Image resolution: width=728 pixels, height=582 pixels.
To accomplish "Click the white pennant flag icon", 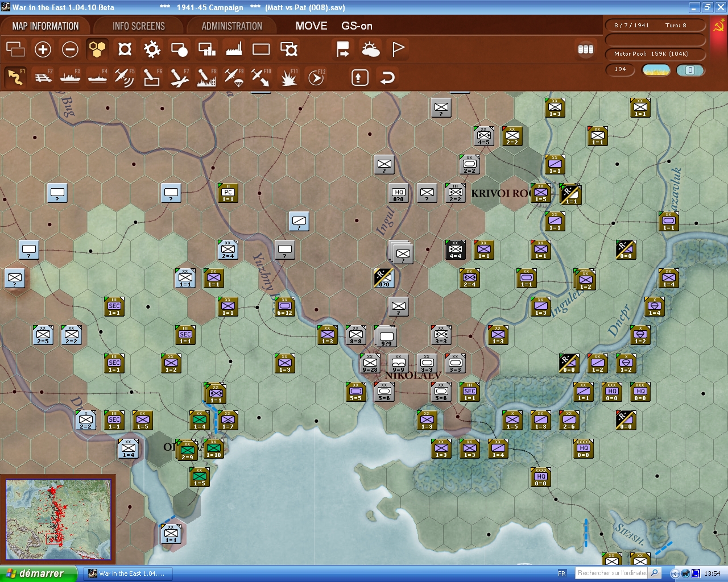I will point(398,49).
